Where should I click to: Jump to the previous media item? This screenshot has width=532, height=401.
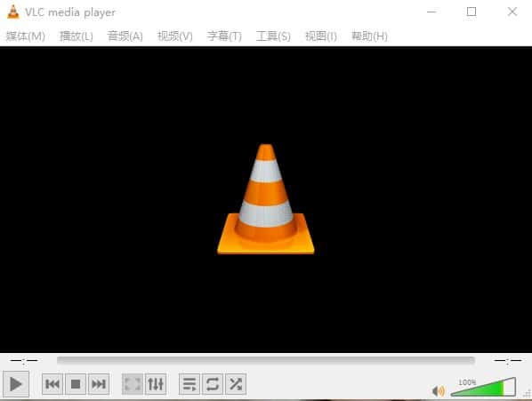pos(52,384)
